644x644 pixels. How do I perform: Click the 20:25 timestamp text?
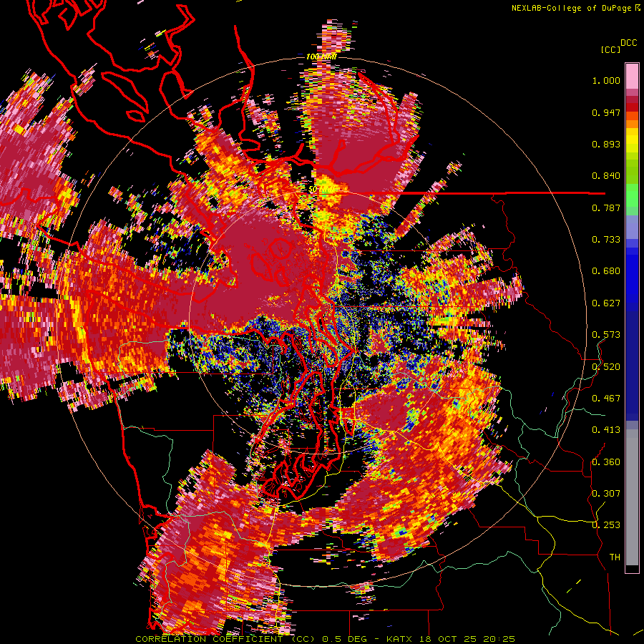(499, 639)
